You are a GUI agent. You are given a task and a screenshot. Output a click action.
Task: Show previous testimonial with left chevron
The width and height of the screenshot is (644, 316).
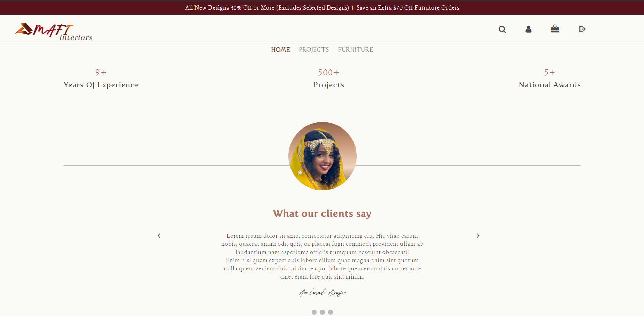click(x=159, y=236)
